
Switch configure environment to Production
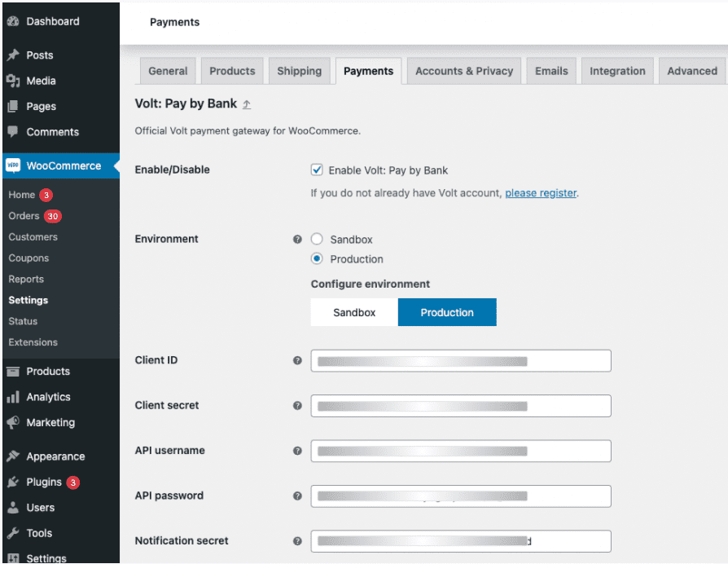[x=447, y=312]
